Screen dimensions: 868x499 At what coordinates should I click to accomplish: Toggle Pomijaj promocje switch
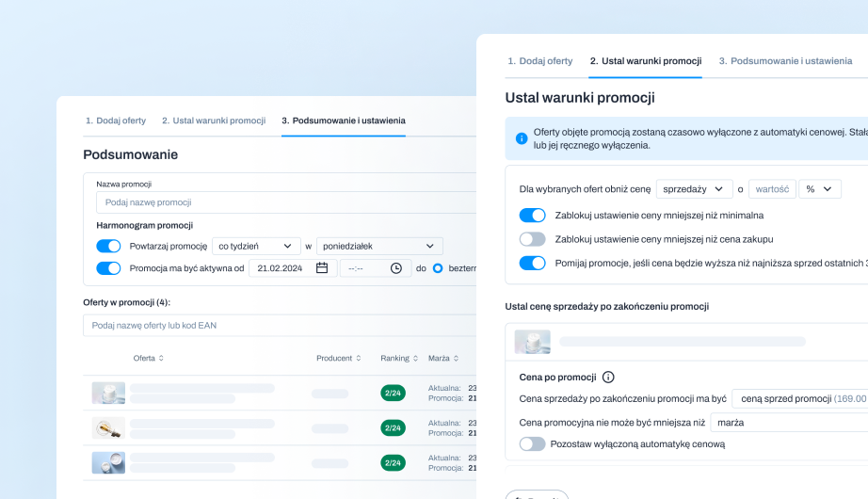pos(532,263)
